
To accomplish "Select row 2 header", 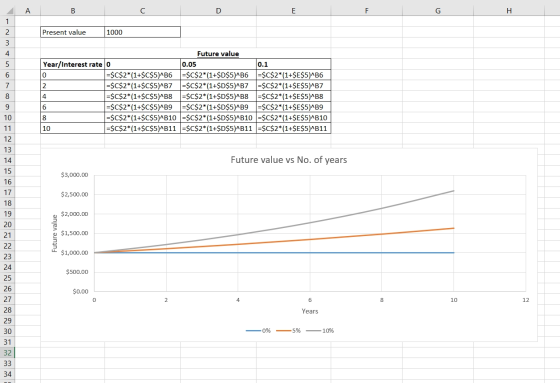I will 7,32.
